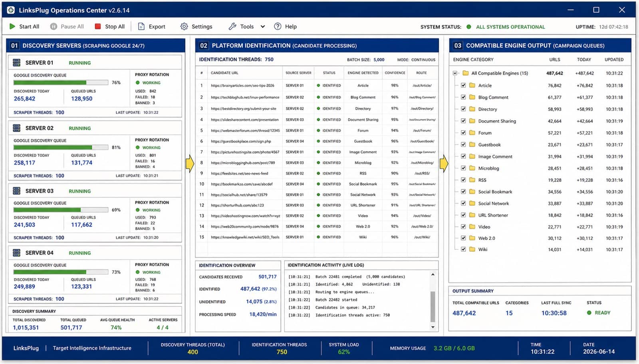Select the Document Sharing engine row label
Image resolution: width=639 pixels, height=364 pixels.
point(497,121)
